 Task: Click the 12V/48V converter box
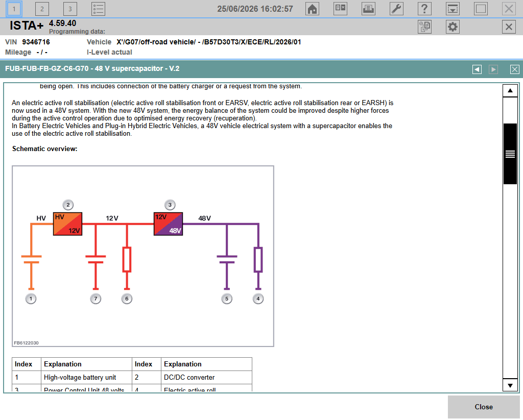click(x=168, y=224)
